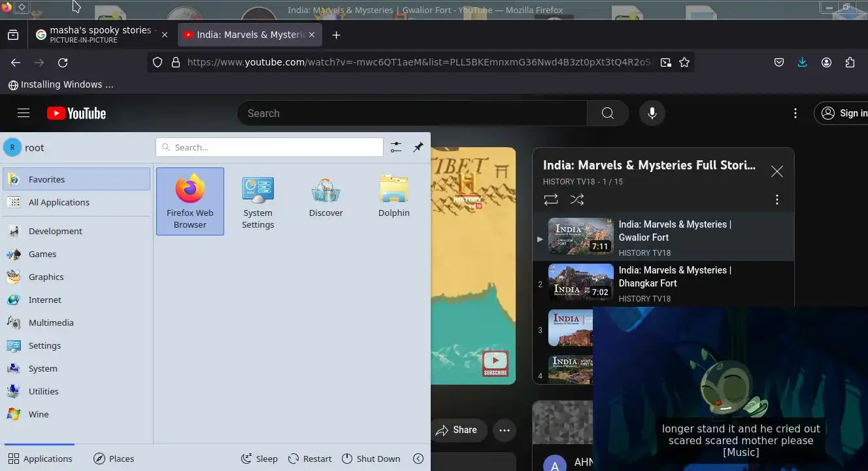Click the YouTube search box
This screenshot has width=868, height=471.
412,113
